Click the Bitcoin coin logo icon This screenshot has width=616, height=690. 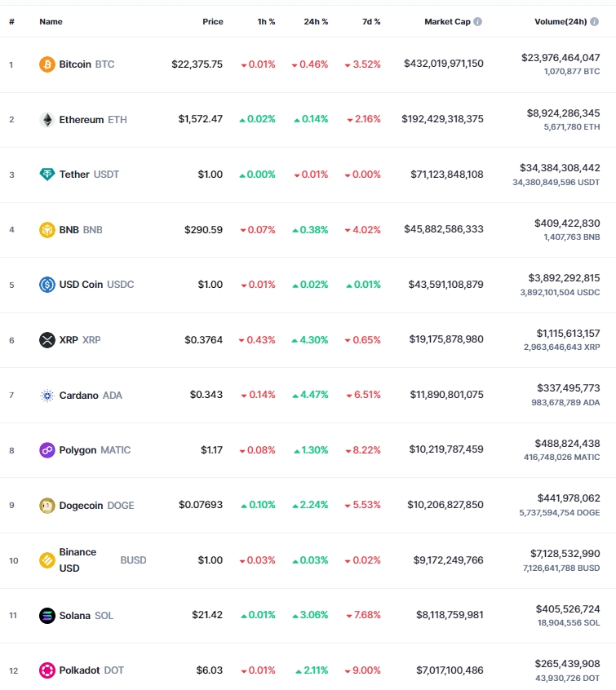coord(47,64)
